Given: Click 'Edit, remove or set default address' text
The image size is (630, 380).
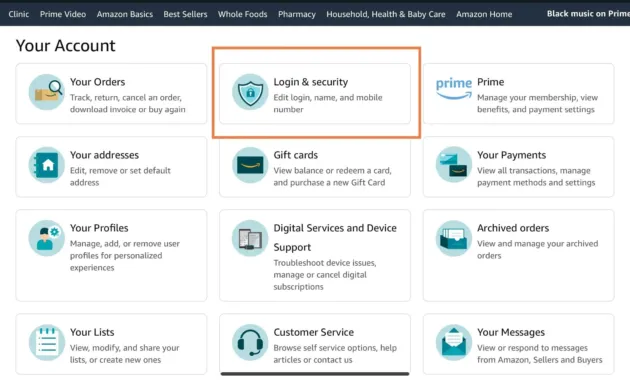Looking at the screenshot, I should [120, 176].
